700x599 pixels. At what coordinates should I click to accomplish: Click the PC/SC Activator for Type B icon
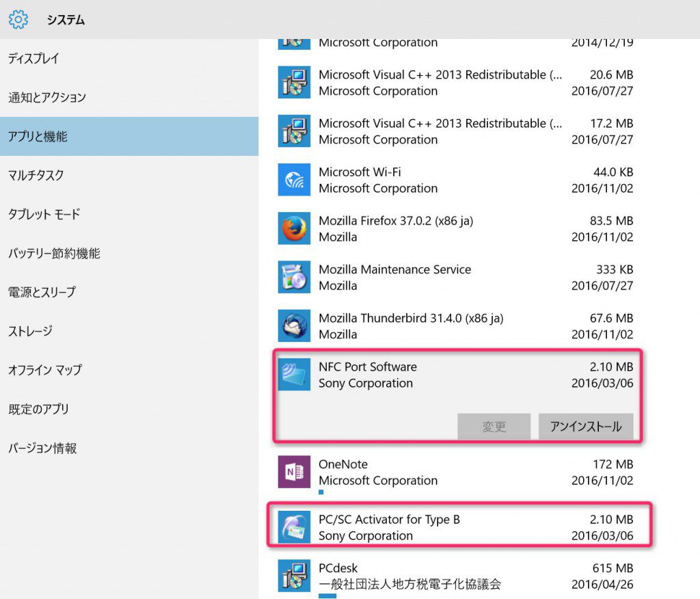tap(294, 527)
